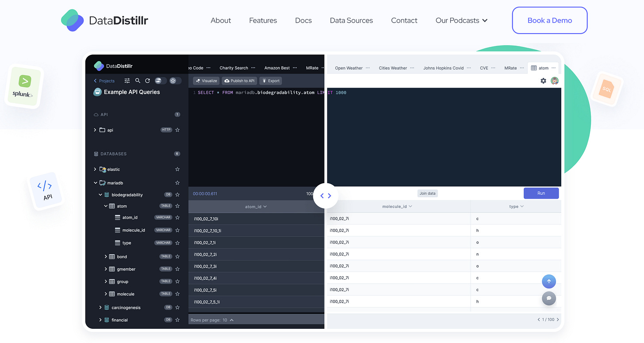This screenshot has width=644, height=343.
Task: Open Johns Hopkins Covid tab options
Action: pos(469,68)
